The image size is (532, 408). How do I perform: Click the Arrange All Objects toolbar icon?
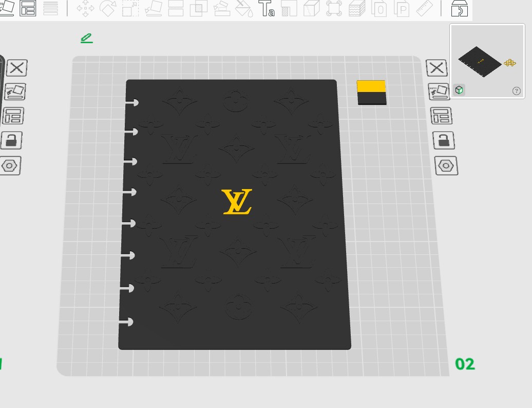28,8
